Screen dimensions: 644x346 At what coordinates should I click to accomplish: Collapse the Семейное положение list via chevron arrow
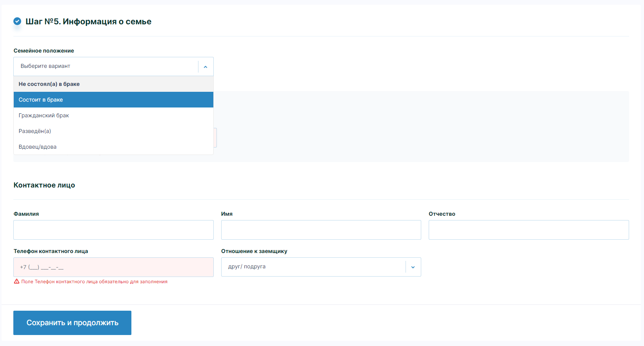coord(206,67)
